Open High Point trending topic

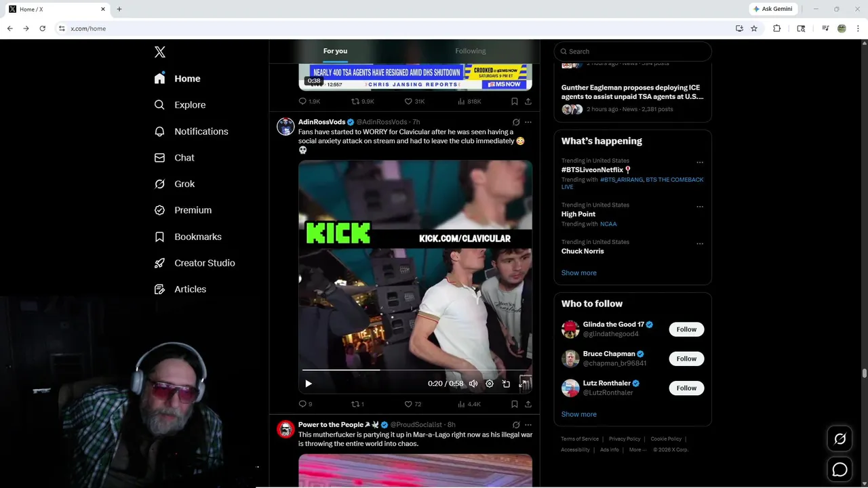pos(578,214)
